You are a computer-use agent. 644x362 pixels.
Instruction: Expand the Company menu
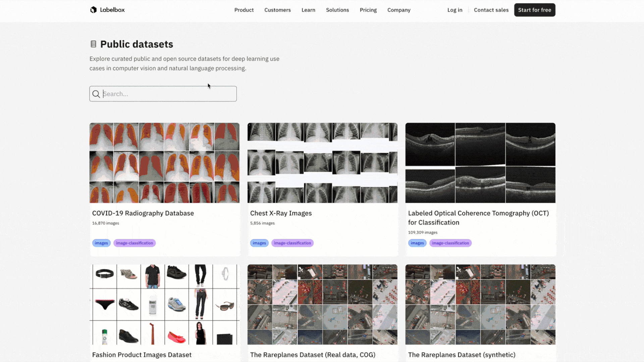(x=399, y=10)
